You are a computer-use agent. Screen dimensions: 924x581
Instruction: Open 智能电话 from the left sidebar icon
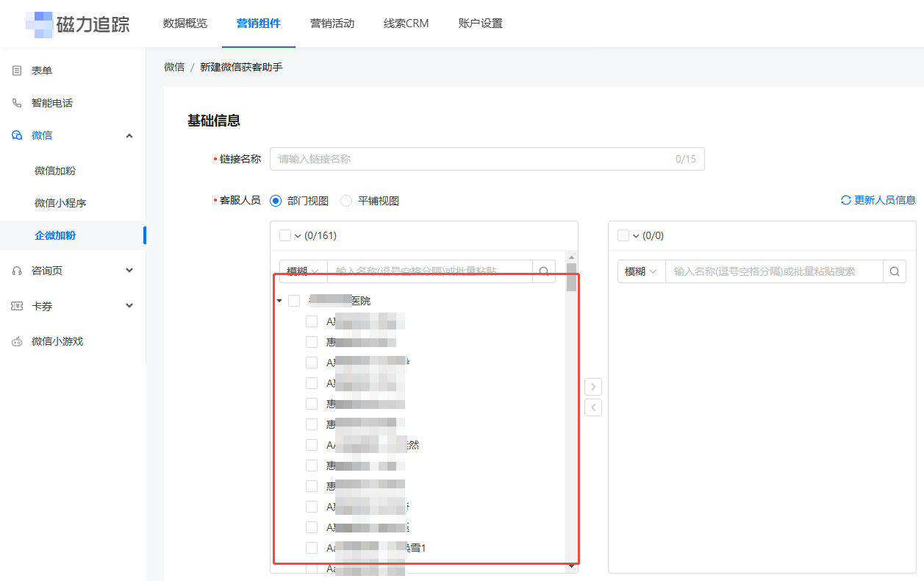point(15,102)
